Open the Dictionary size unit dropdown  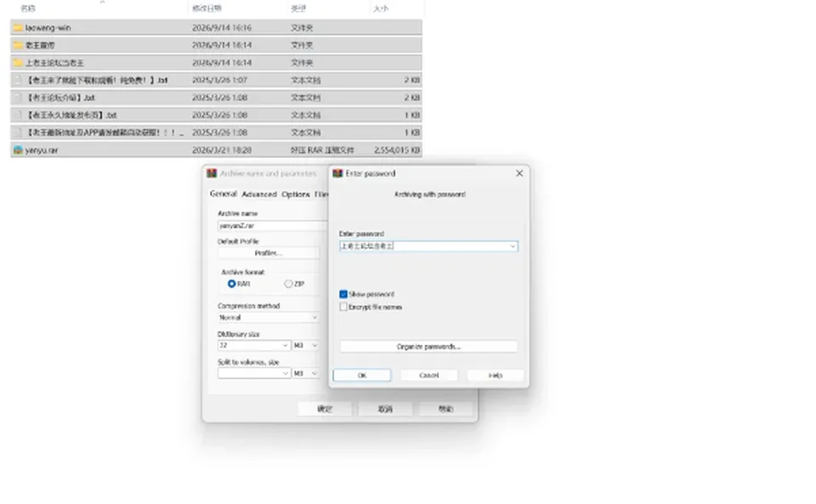(314, 345)
